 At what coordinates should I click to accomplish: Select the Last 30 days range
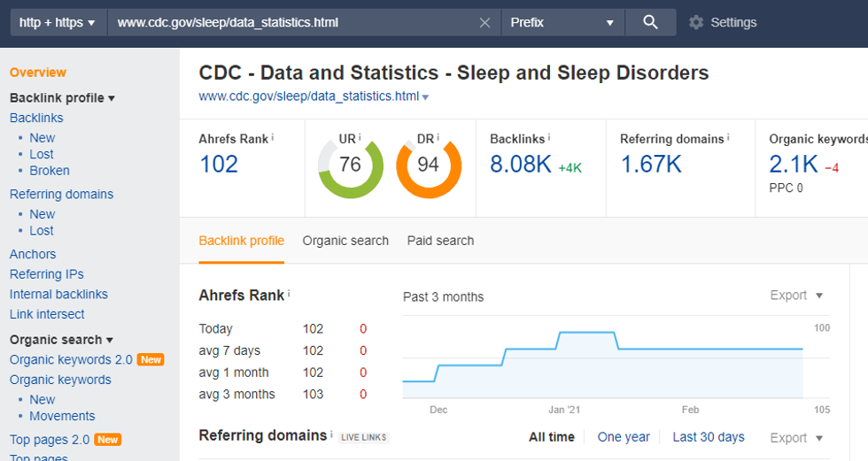coord(709,437)
